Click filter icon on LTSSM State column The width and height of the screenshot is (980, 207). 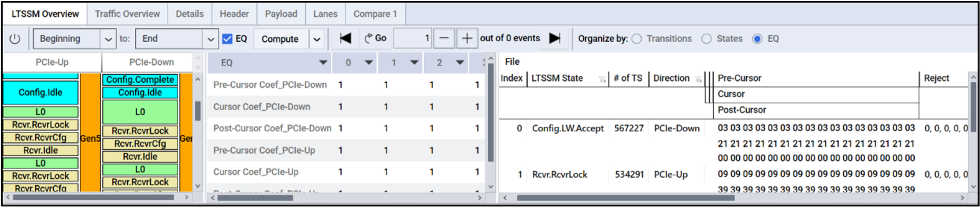[602, 80]
